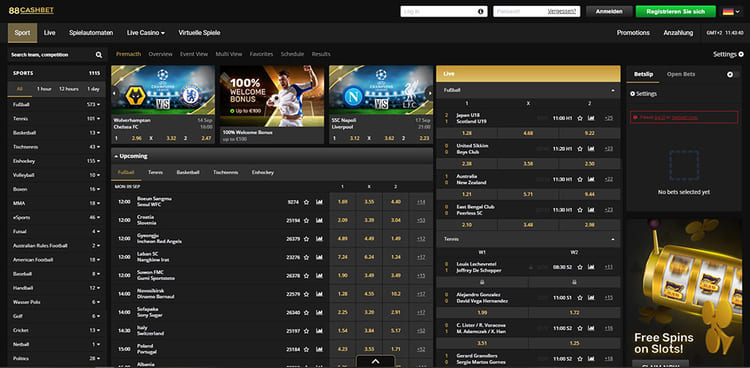Viewport: 750px width, 368px height.
Task: Click the Passwort input field
Action: [x=536, y=11]
